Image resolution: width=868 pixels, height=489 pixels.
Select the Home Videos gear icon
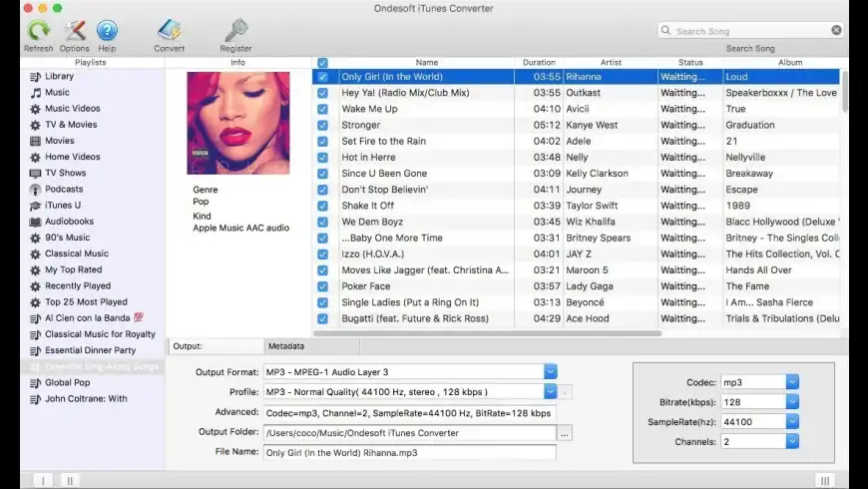point(36,157)
